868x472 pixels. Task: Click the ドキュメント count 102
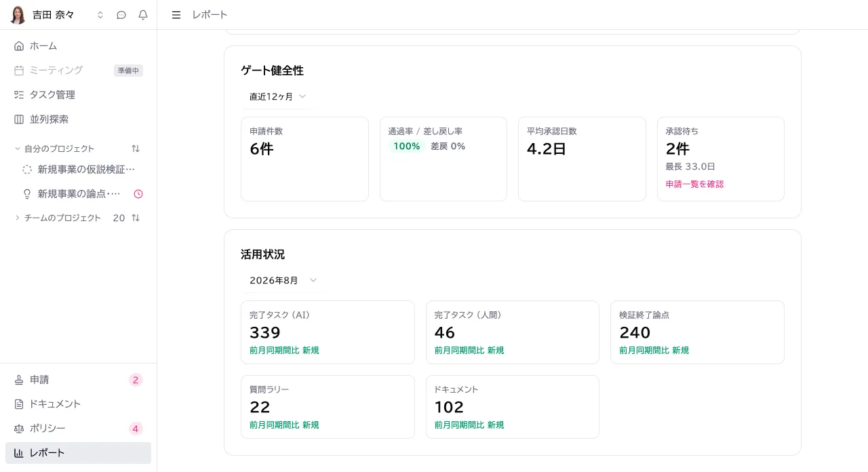pyautogui.click(x=449, y=408)
